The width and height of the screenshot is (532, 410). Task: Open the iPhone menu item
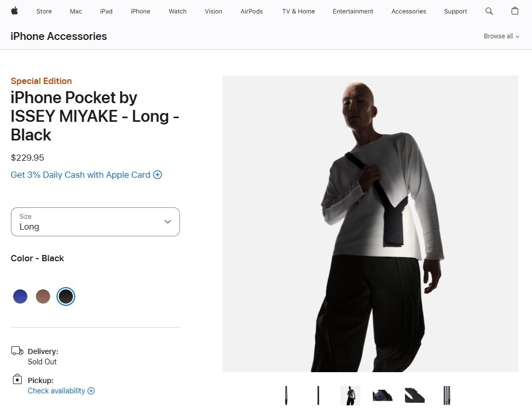(140, 11)
